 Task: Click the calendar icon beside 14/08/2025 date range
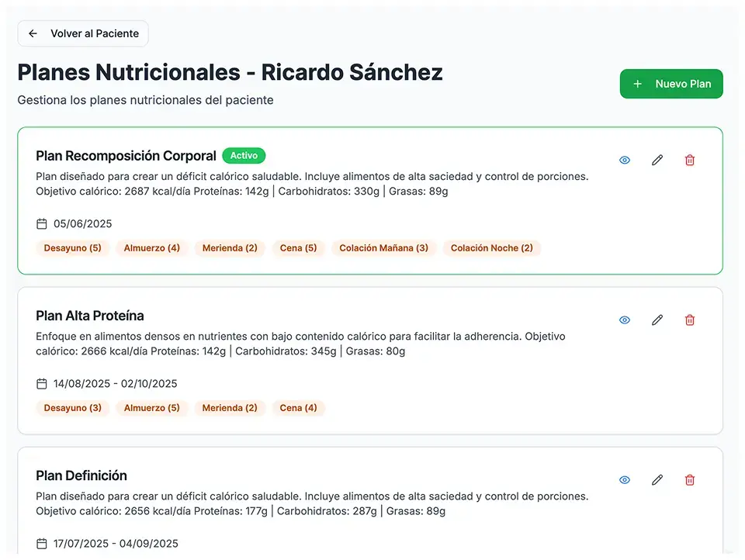tap(41, 383)
